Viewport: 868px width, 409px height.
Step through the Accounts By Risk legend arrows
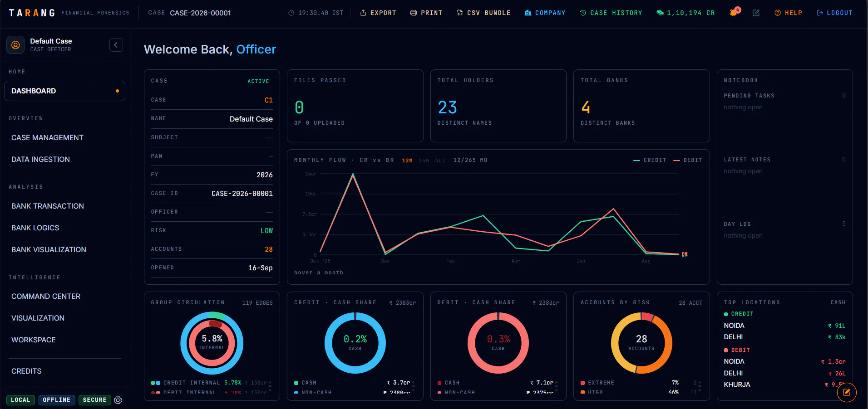click(x=700, y=386)
